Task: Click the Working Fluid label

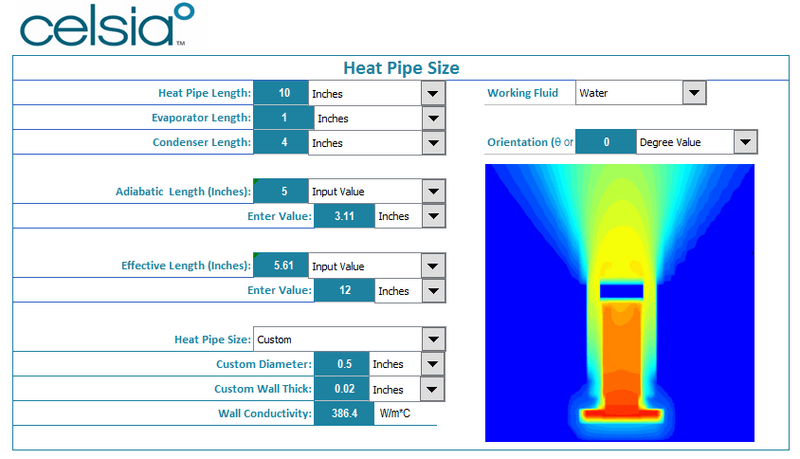Action: click(x=522, y=93)
